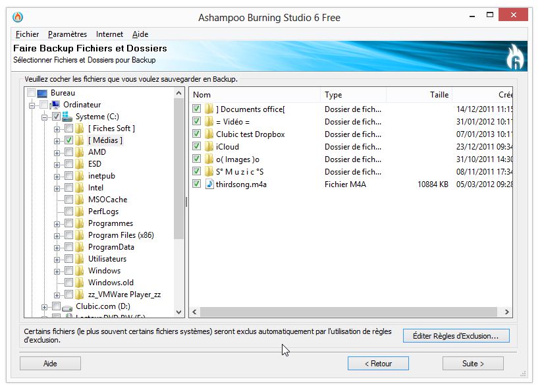Click the ESD folder icon

[80, 164]
